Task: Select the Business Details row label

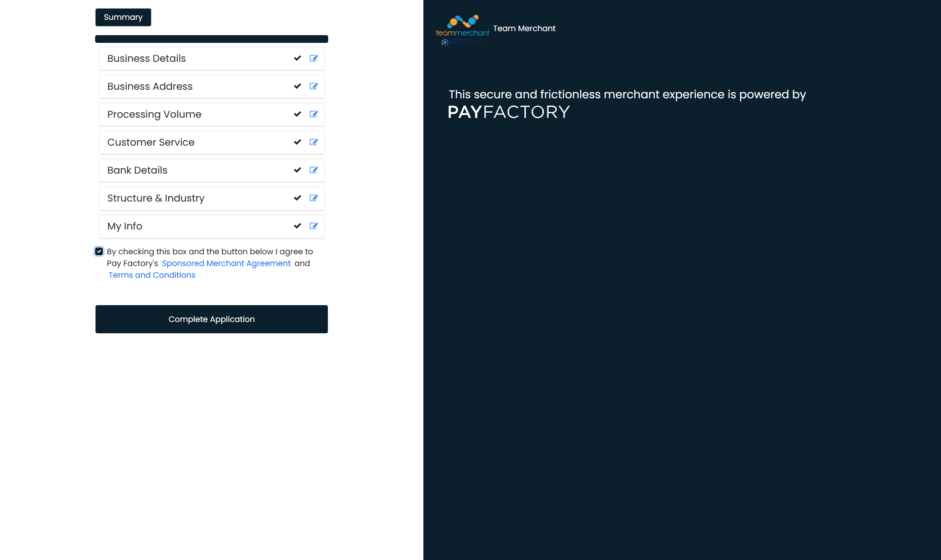Action: (x=147, y=59)
